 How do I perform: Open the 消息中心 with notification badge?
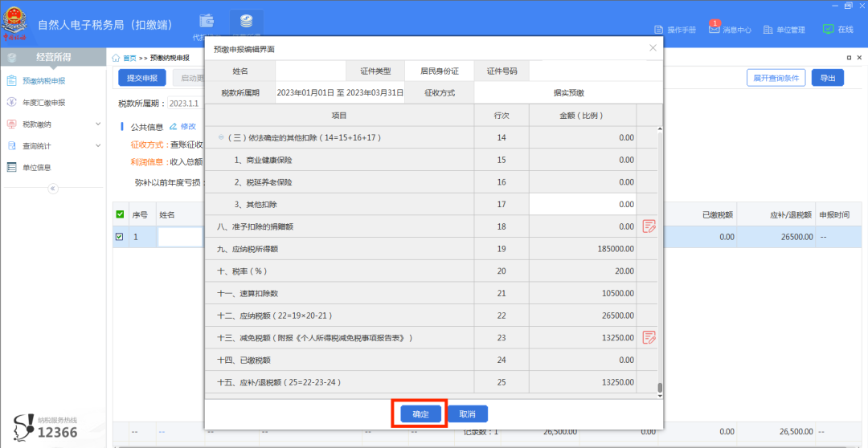[730, 29]
